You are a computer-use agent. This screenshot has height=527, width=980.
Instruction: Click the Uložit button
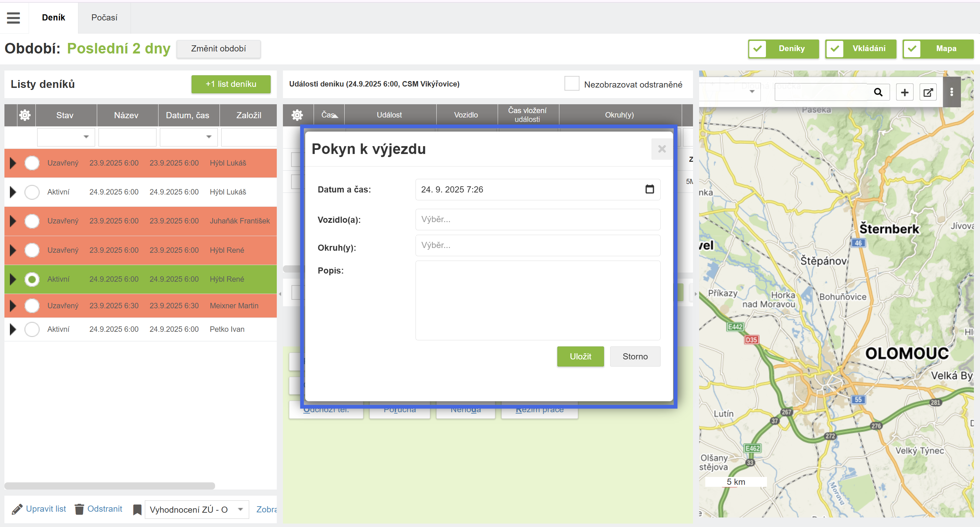[x=580, y=356]
